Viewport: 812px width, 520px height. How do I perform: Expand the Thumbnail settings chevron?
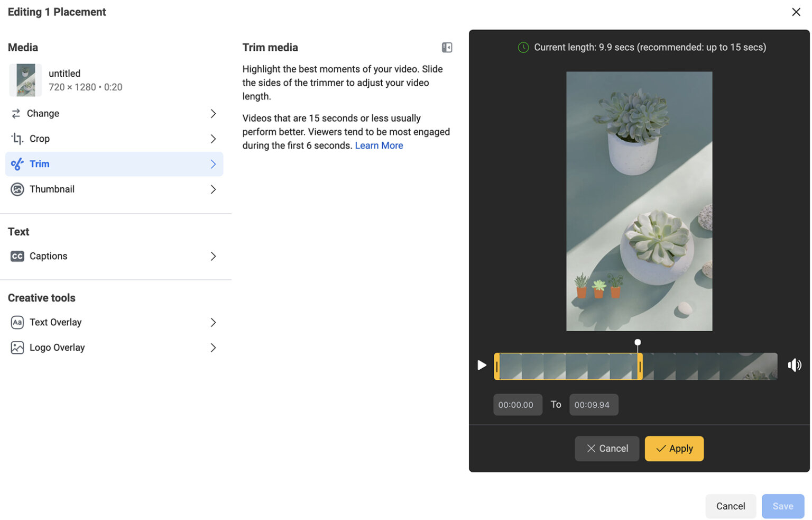pyautogui.click(x=213, y=189)
